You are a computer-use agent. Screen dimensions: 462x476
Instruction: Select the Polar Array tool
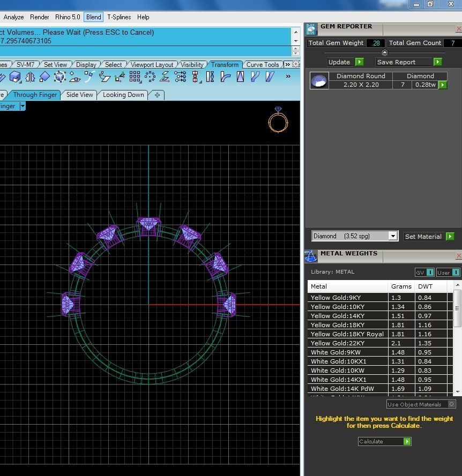(x=150, y=77)
